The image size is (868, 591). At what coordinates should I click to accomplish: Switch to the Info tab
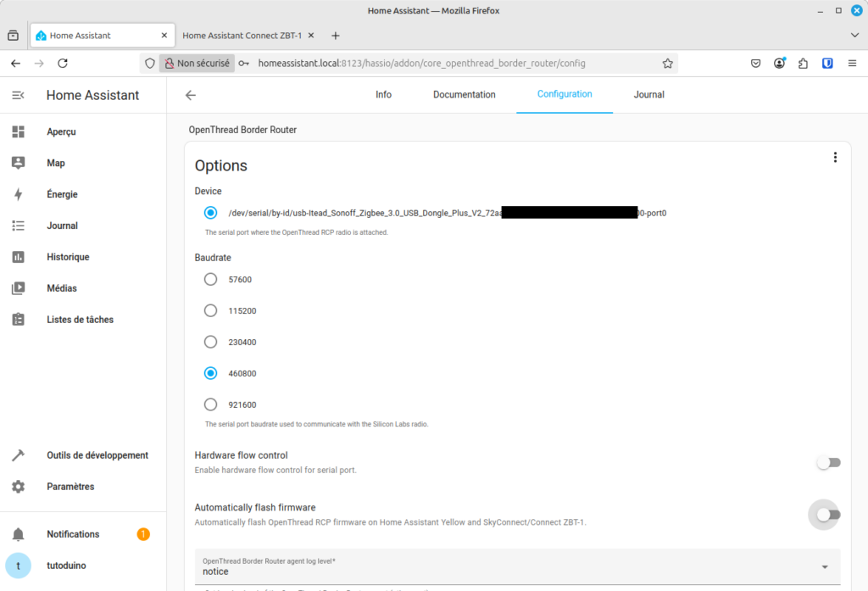[x=384, y=95]
